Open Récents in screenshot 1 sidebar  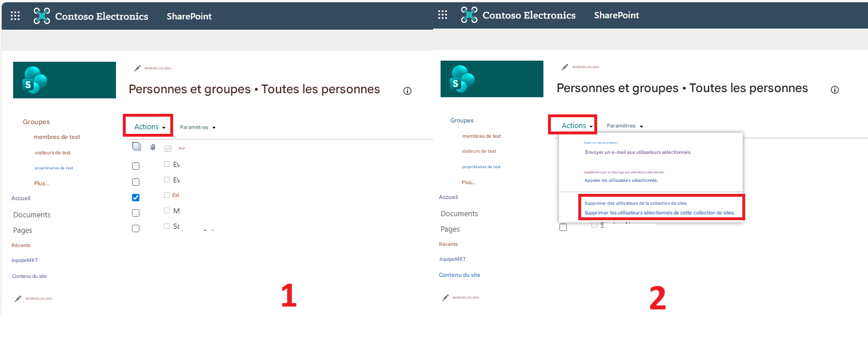click(21, 245)
